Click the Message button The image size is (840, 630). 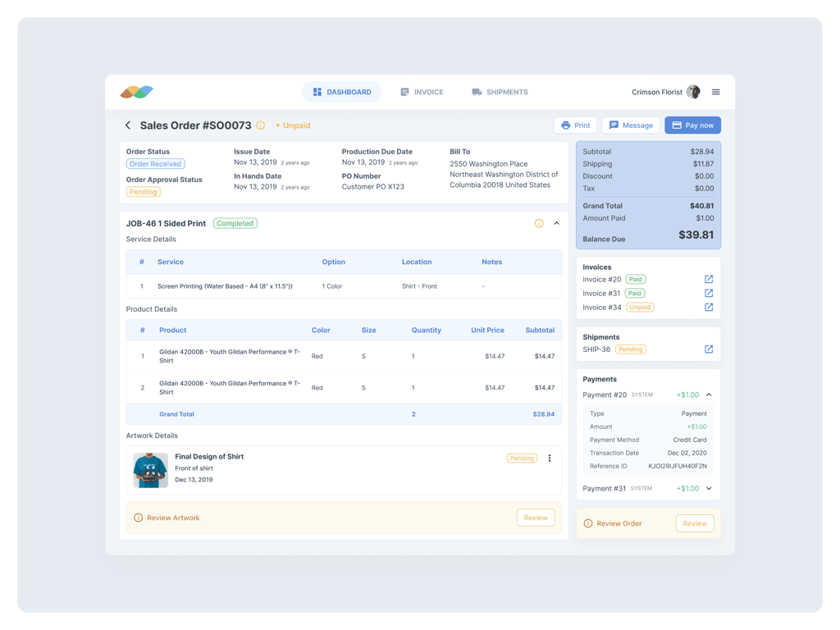[x=631, y=126]
